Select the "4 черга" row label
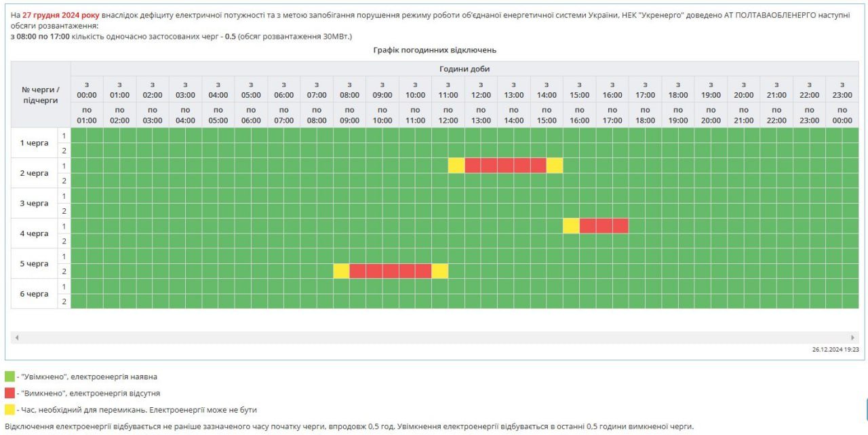Image resolution: width=868 pixels, height=435 pixels. click(34, 233)
